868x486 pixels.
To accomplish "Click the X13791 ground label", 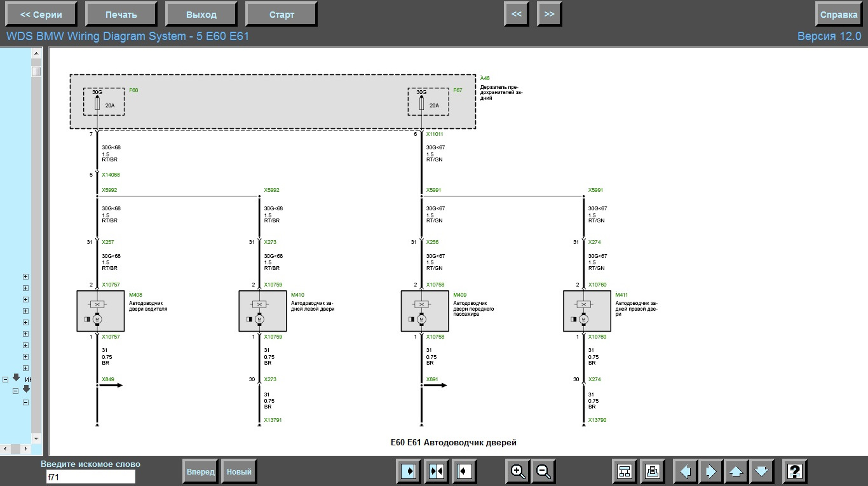I will pyautogui.click(x=273, y=420).
